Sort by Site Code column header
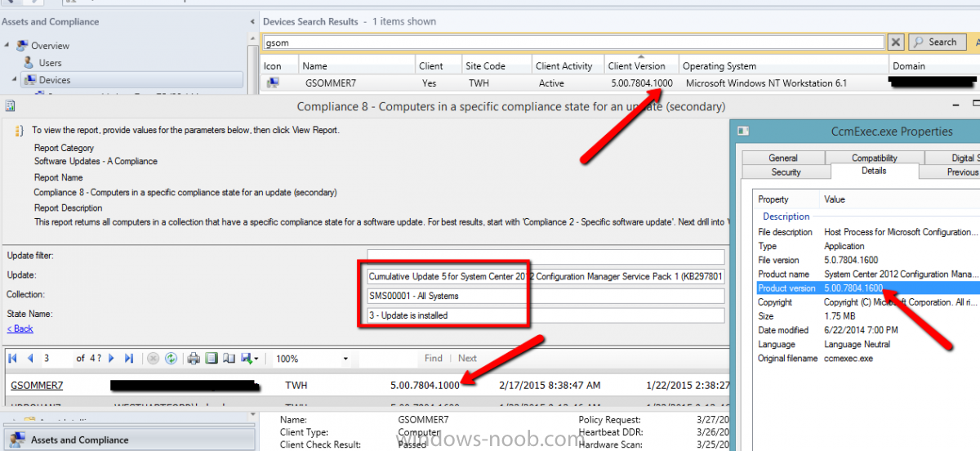 tap(497, 66)
